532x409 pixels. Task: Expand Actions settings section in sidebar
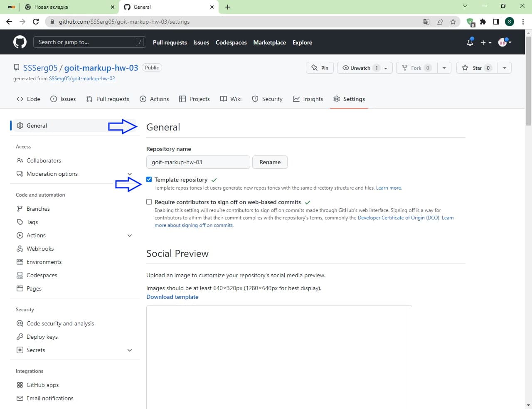coord(130,235)
